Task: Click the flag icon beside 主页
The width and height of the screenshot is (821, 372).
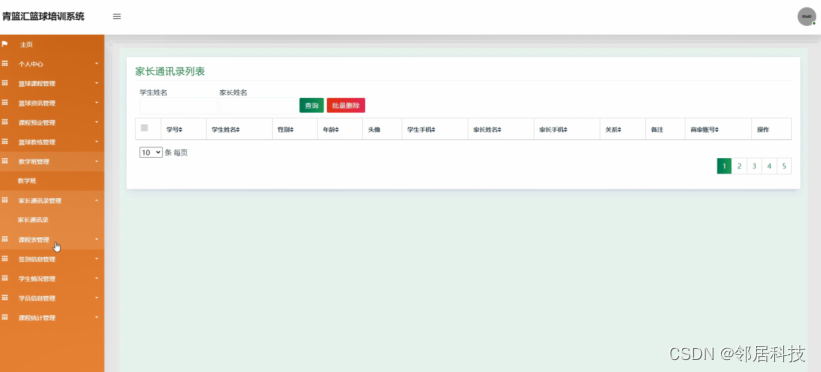Action: (5, 44)
